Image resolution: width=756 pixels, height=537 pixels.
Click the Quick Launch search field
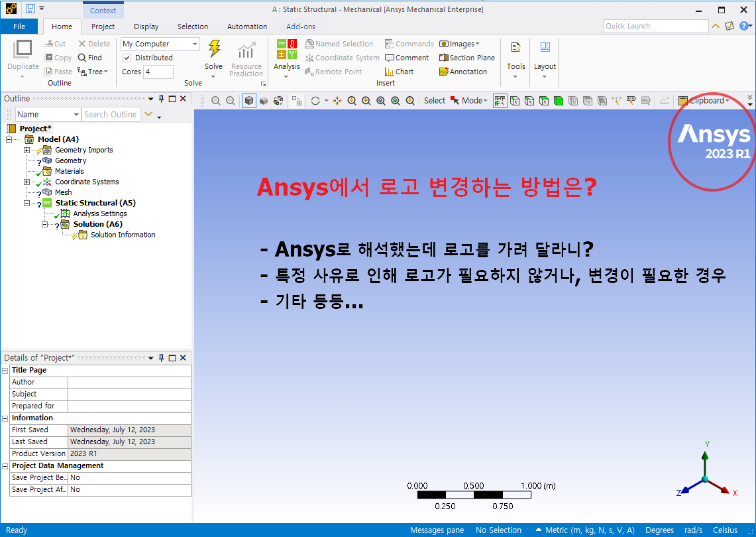(655, 26)
